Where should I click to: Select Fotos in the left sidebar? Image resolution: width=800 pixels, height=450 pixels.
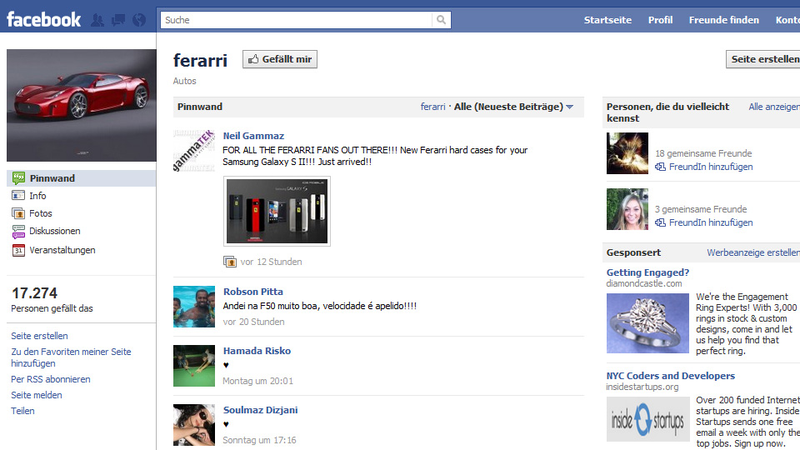[x=41, y=213]
